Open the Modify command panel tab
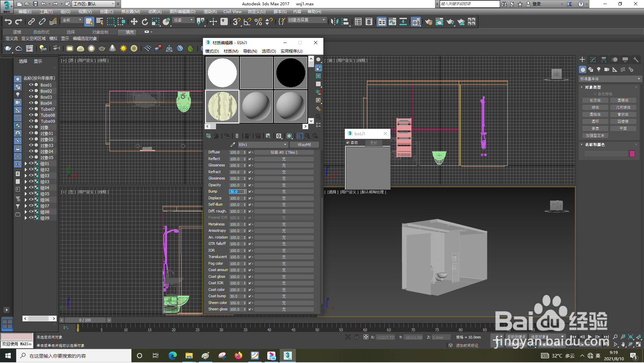644x363 pixels. (593, 60)
